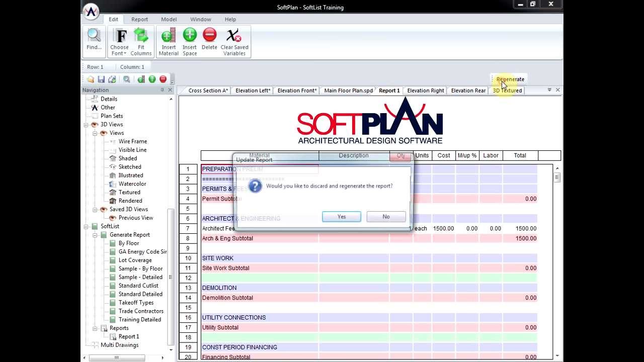Viewport: 644px width, 362px height.
Task: Click the open folder icon in small toolbar
Action: [x=90, y=79]
